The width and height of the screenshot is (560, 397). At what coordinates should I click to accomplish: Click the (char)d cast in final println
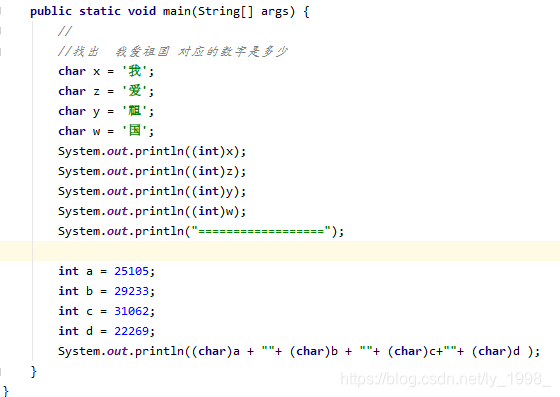pyautogui.click(x=496, y=351)
